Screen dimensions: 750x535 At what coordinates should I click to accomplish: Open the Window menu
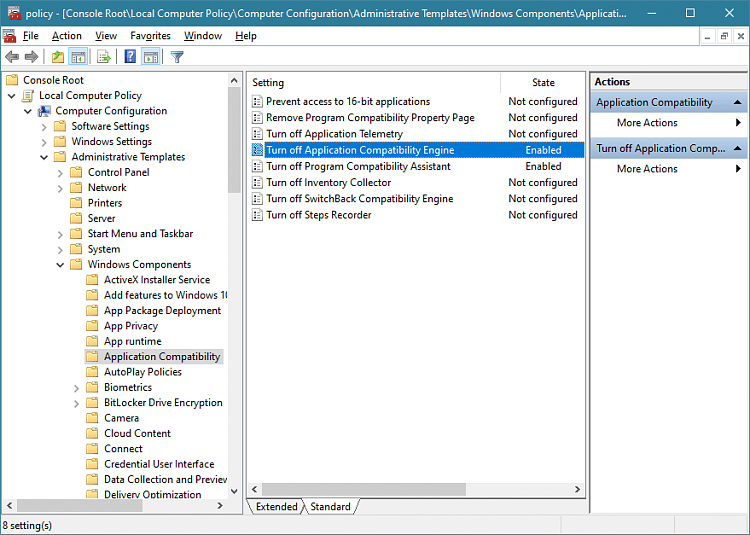click(203, 36)
